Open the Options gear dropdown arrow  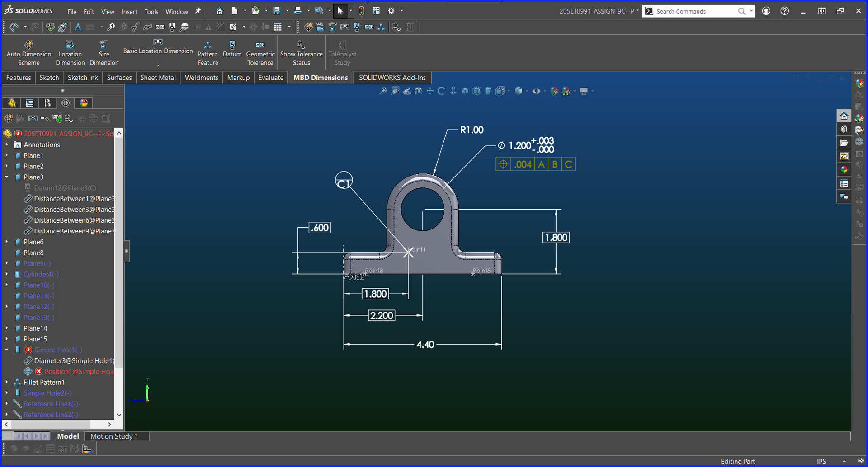[402, 11]
